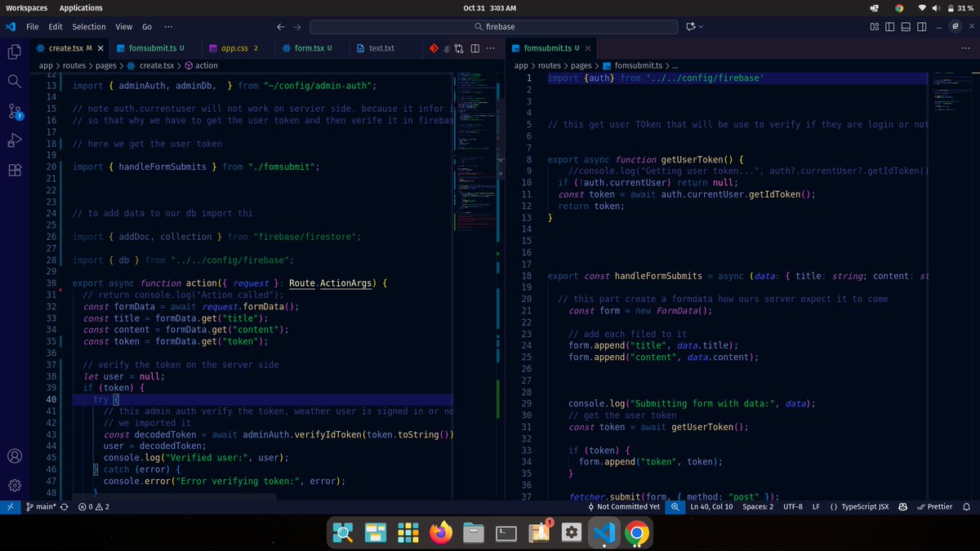Click the Prettier formatter status icon

(x=934, y=506)
